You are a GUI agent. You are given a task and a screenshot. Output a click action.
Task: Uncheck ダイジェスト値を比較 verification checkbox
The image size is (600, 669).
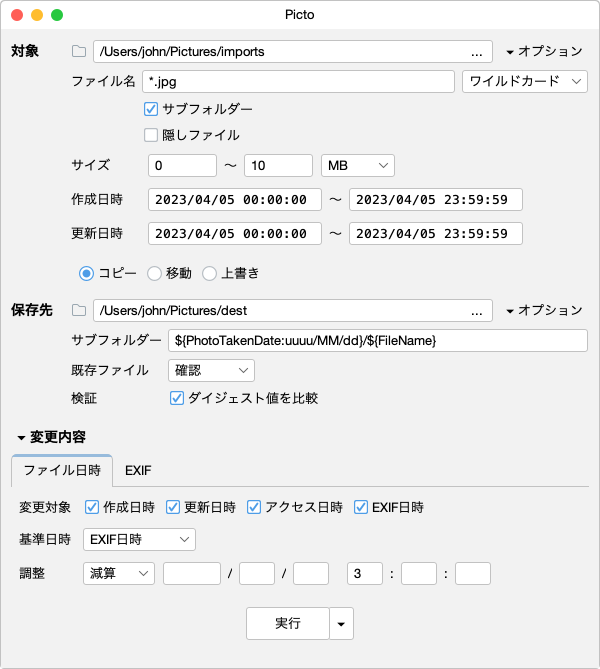pos(177,398)
